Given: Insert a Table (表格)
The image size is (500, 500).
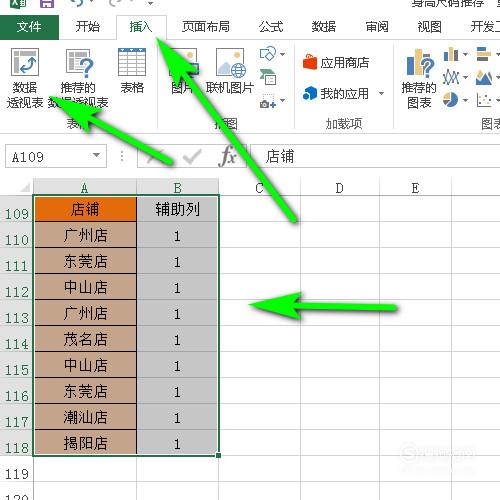Looking at the screenshot, I should (x=132, y=71).
